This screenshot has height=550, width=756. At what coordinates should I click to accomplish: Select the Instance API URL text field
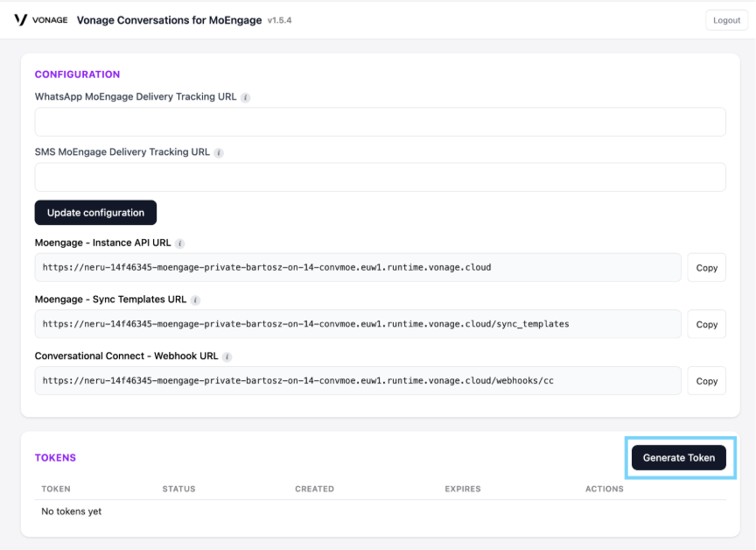pyautogui.click(x=358, y=267)
